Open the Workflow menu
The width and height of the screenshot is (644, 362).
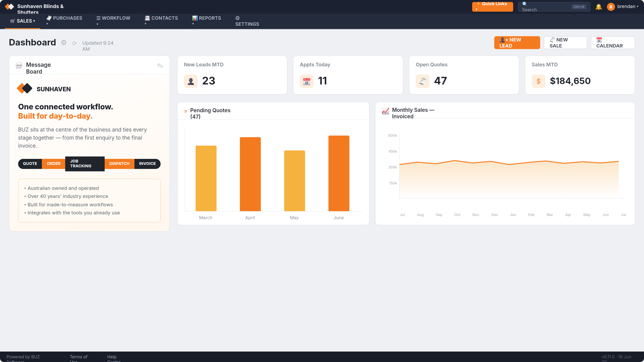113,21
